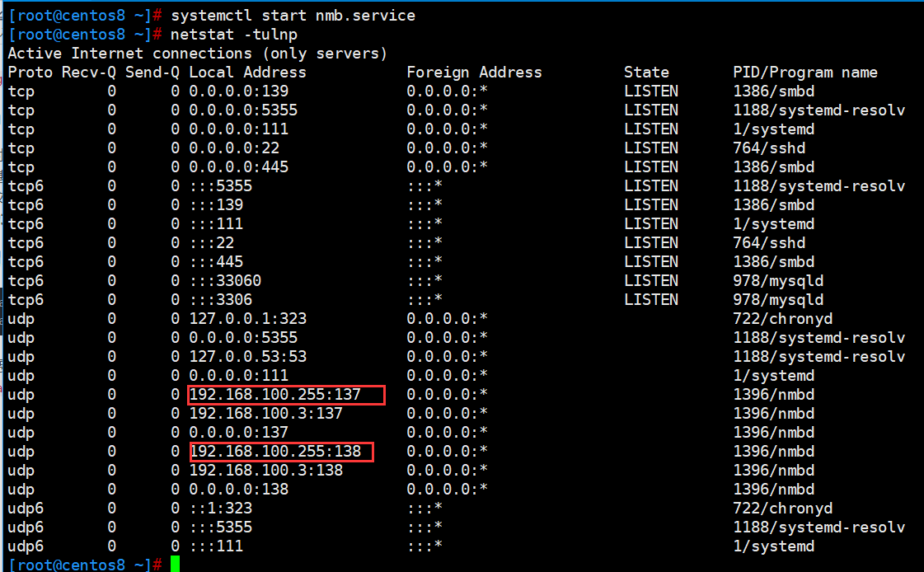This screenshot has width=924, height=572.
Task: Click '1188/systemd-resolv' in the 127.0.0.53:53 row
Action: (818, 356)
